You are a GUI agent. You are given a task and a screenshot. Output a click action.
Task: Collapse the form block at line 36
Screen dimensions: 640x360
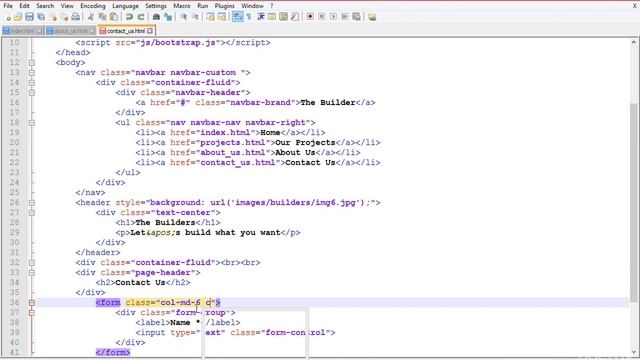click(31, 303)
